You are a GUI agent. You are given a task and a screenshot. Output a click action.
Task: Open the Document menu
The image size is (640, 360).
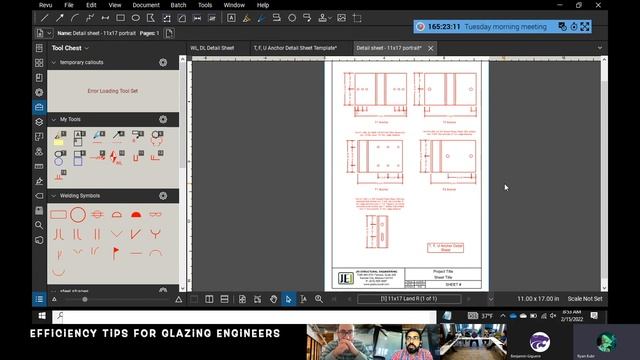coord(146,5)
